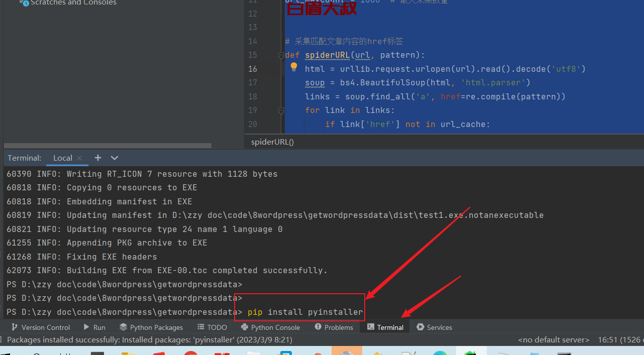Screen dimensions: 644x355
Task: Click 'Appending PKG archive to EXE' line
Action: (x=106, y=243)
